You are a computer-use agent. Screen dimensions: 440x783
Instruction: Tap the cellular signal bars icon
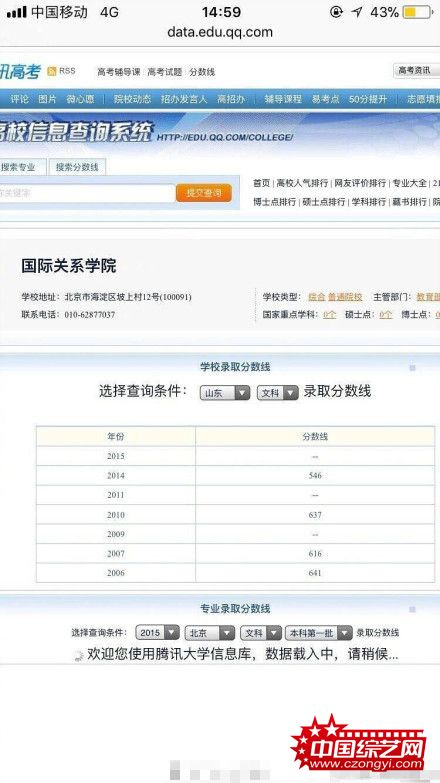pos(16,12)
